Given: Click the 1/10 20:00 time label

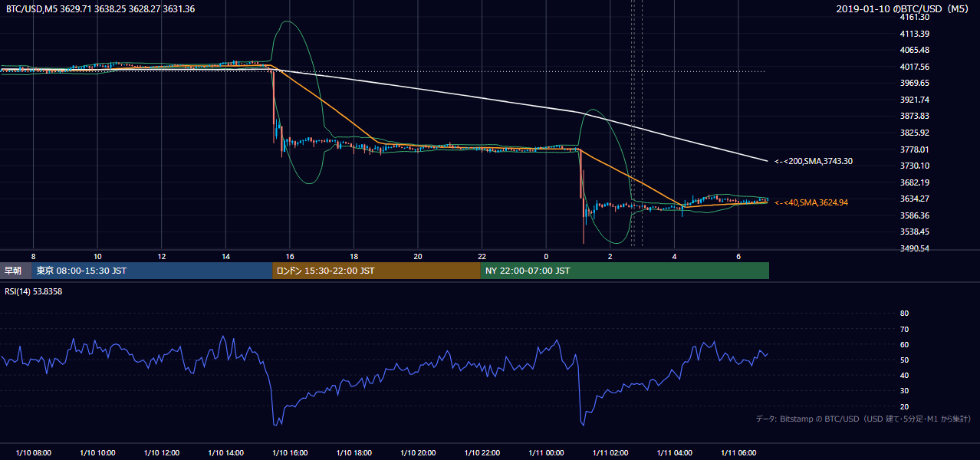Looking at the screenshot, I should click(x=417, y=453).
